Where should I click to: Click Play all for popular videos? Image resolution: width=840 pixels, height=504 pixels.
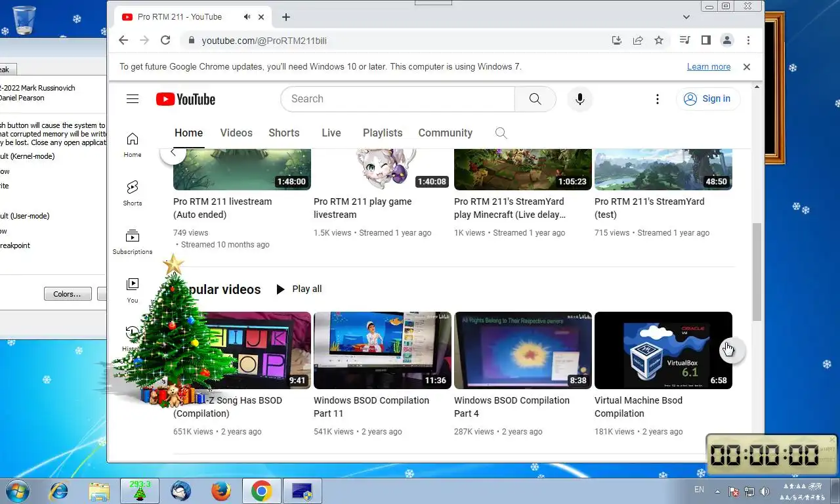[x=299, y=289]
